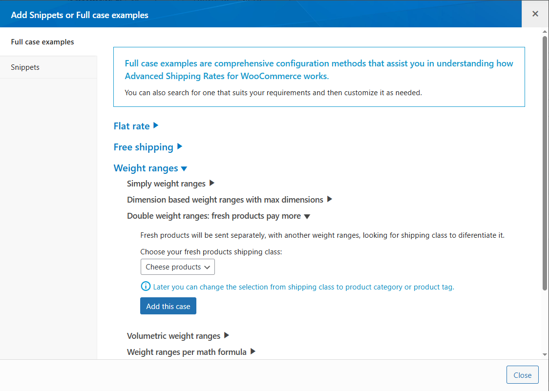Collapse Double weight ranges fresh products example
The width and height of the screenshot is (549, 392).
point(307,216)
